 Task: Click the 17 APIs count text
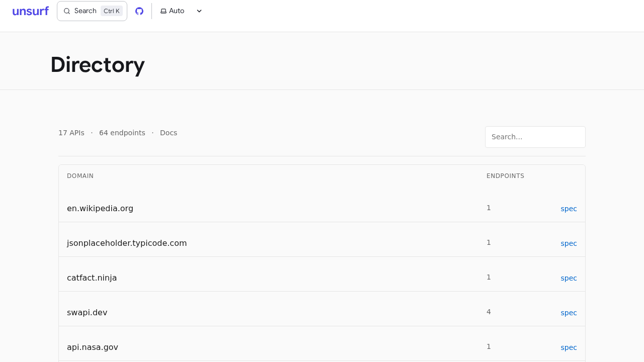click(x=71, y=133)
